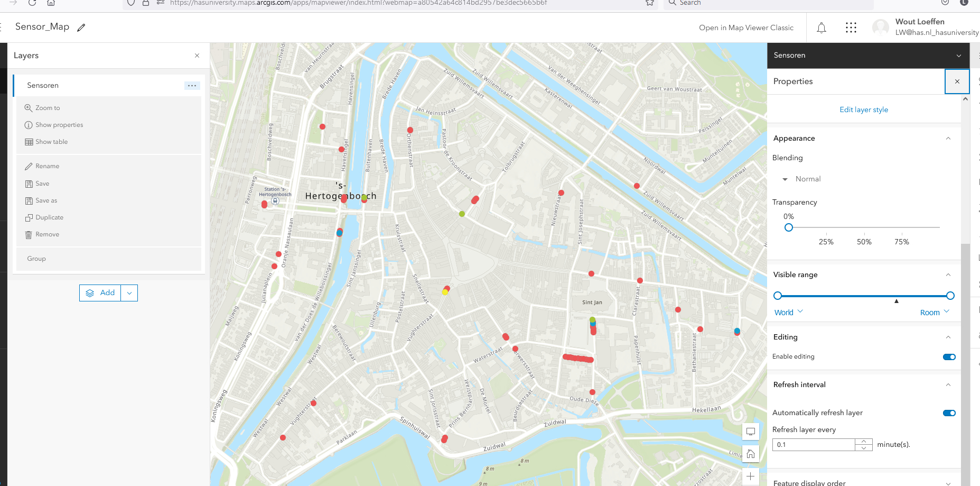Open the Blending mode Normal dropdown

tap(802, 179)
